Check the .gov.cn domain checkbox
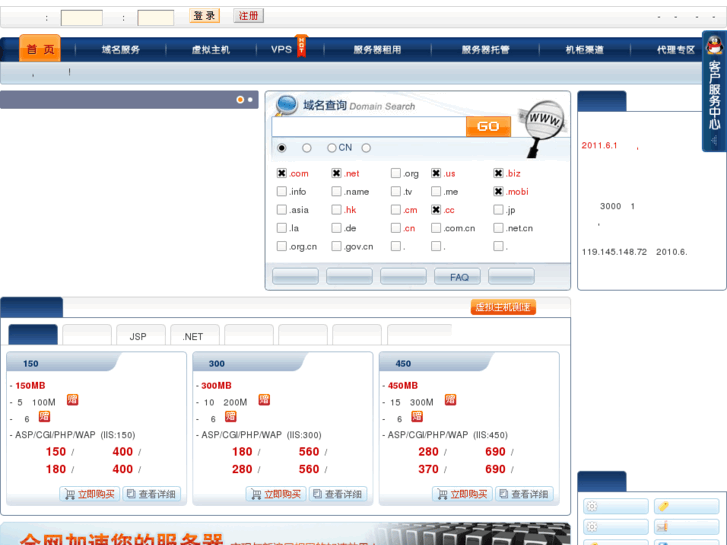 [337, 246]
